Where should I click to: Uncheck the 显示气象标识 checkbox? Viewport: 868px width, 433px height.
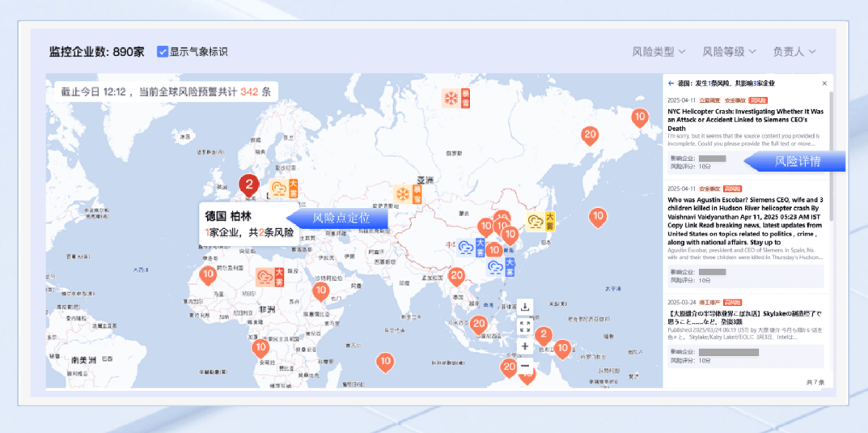coord(163,52)
